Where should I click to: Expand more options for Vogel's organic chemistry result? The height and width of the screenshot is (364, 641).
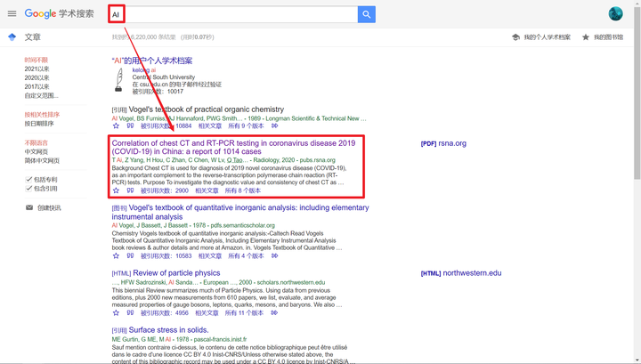[x=274, y=125]
